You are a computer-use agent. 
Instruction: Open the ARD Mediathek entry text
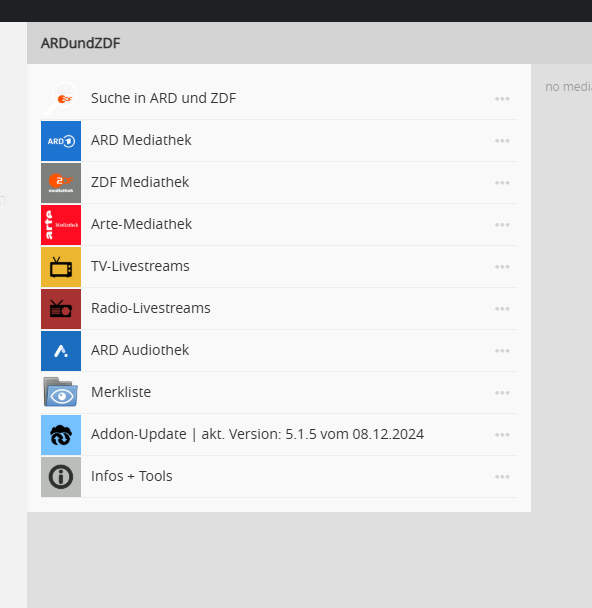click(141, 140)
